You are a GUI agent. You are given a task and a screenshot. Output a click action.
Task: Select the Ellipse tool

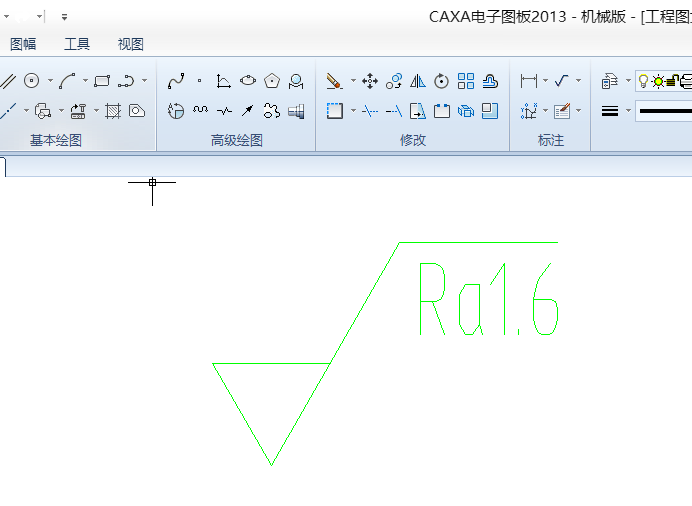(x=248, y=81)
